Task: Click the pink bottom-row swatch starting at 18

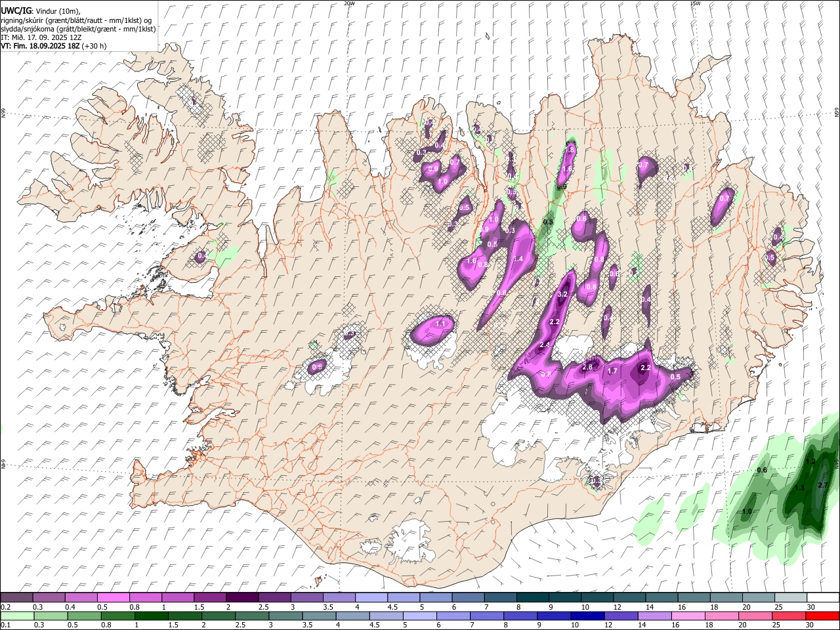Action: [721, 616]
